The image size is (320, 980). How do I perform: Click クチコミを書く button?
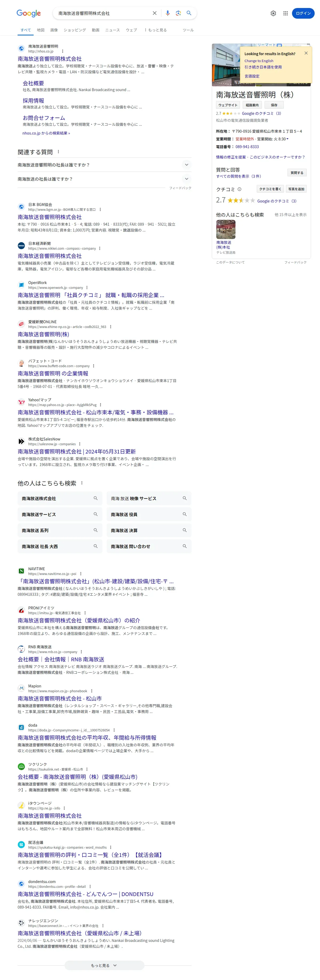point(270,189)
